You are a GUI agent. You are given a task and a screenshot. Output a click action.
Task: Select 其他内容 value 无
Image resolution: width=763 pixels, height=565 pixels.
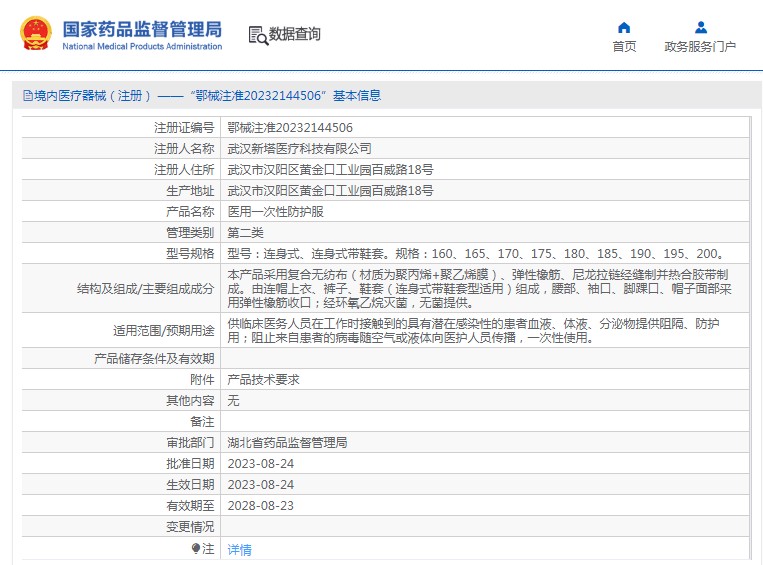(x=234, y=401)
